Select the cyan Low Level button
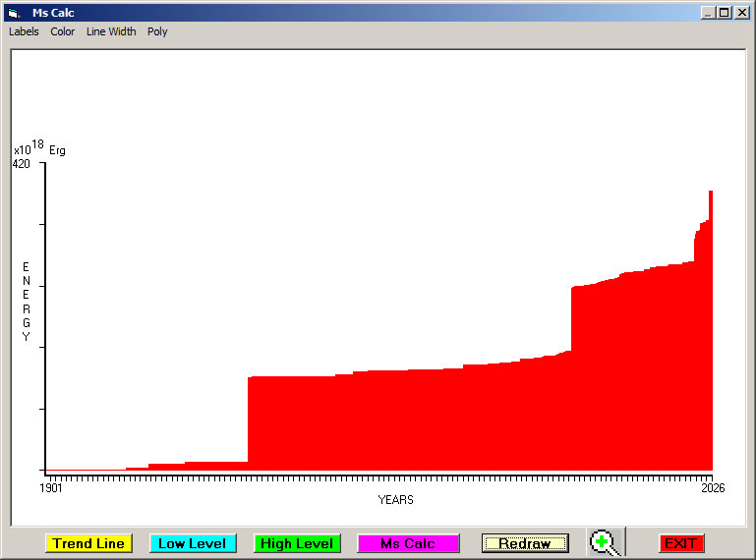This screenshot has width=756, height=560. coord(193,543)
